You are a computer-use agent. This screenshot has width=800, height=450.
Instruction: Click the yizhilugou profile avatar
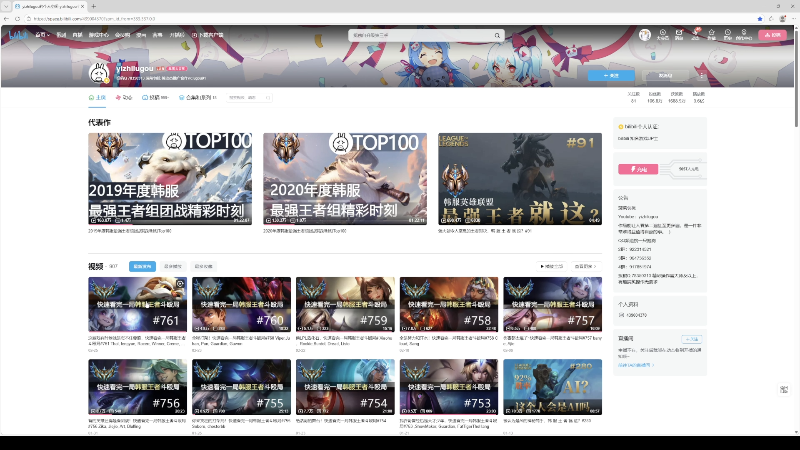click(99, 73)
